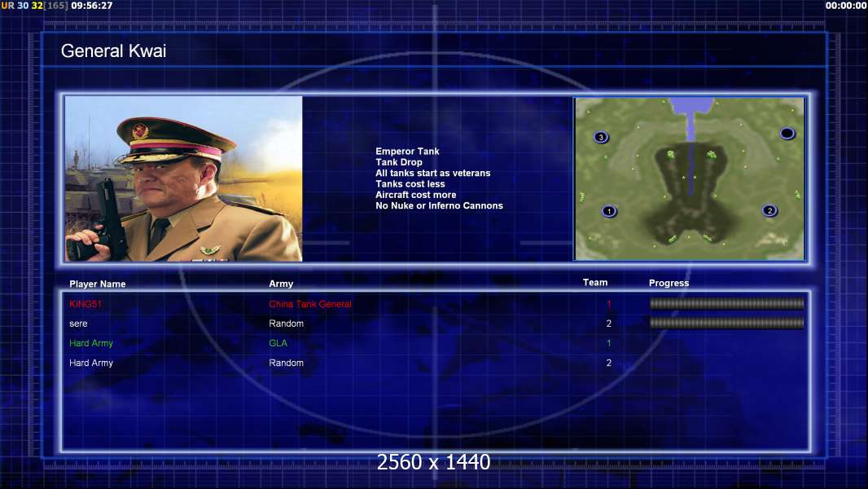Click the 00:00:00 game timer

(846, 6)
